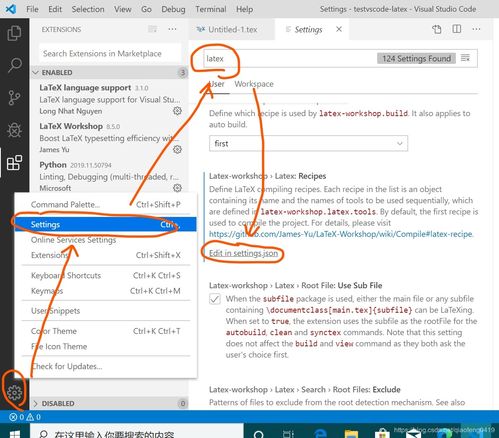Click the VS Code logo icon
The height and width of the screenshot is (438, 499).
pyautogui.click(x=11, y=9)
